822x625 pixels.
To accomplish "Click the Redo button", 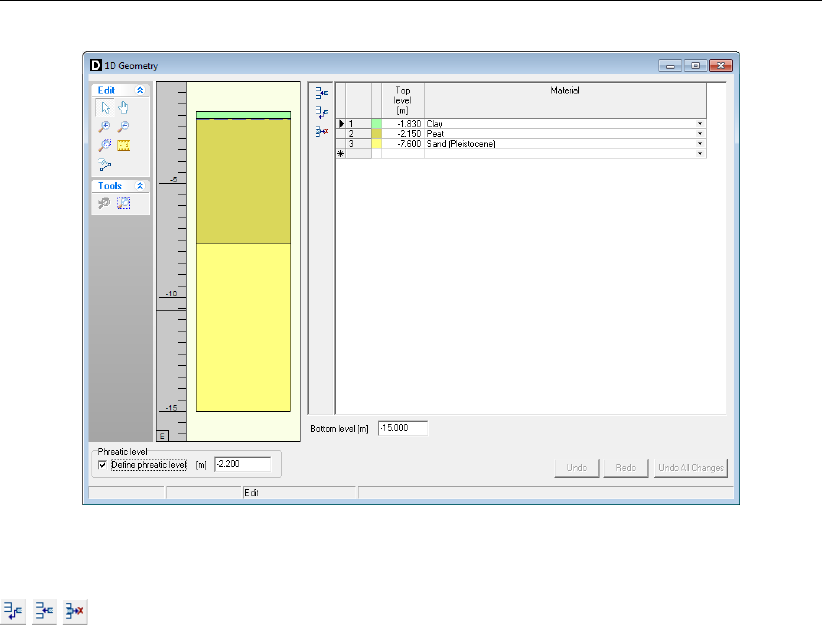I will pos(625,468).
